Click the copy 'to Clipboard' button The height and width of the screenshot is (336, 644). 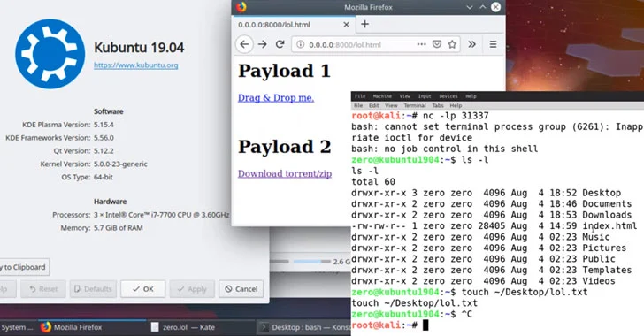coord(24,267)
